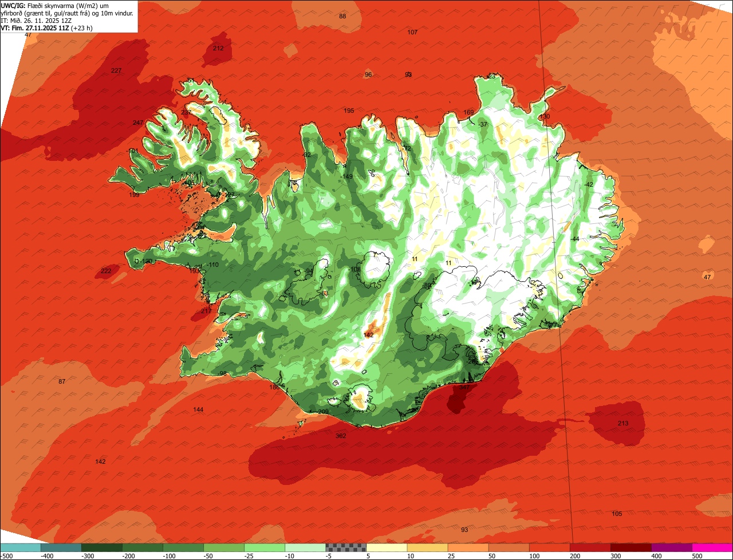Click the value -108 in central Iceland
733x560 pixels.
coord(355,270)
